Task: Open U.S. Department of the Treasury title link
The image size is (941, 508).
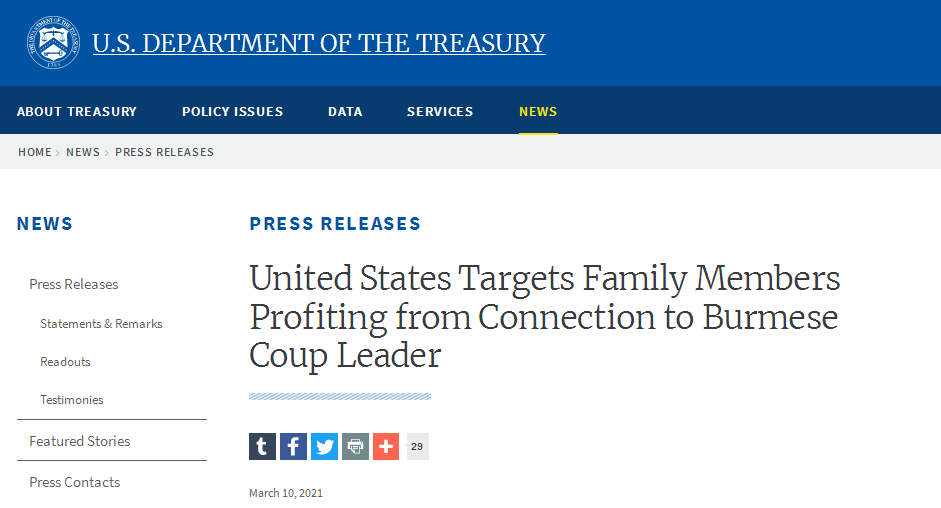Action: pyautogui.click(x=319, y=43)
